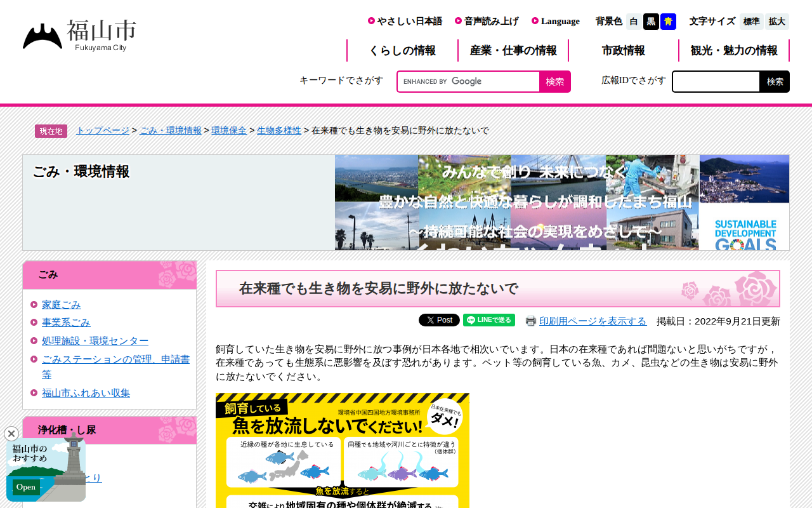Click the pink 検索 keyword search button

555,81
